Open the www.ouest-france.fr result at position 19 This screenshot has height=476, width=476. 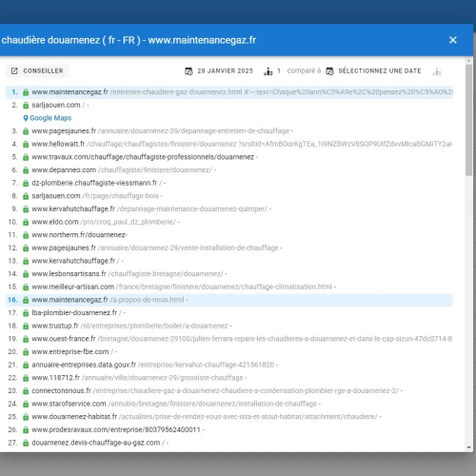242,339
